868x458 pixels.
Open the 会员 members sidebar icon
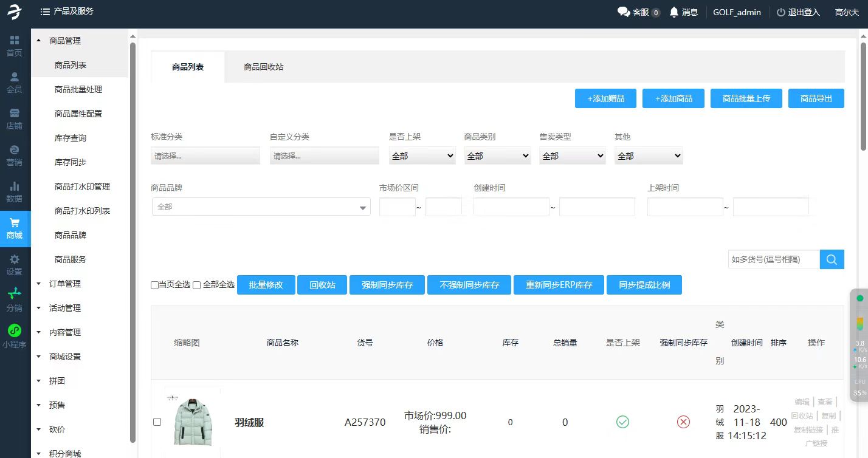[x=15, y=83]
